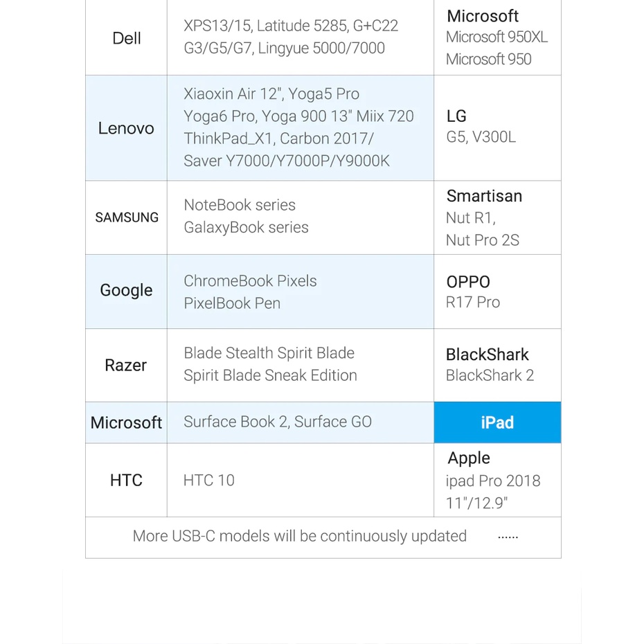Click the HTC brand cell
Viewport: 644px width, 644px height.
pos(126,480)
